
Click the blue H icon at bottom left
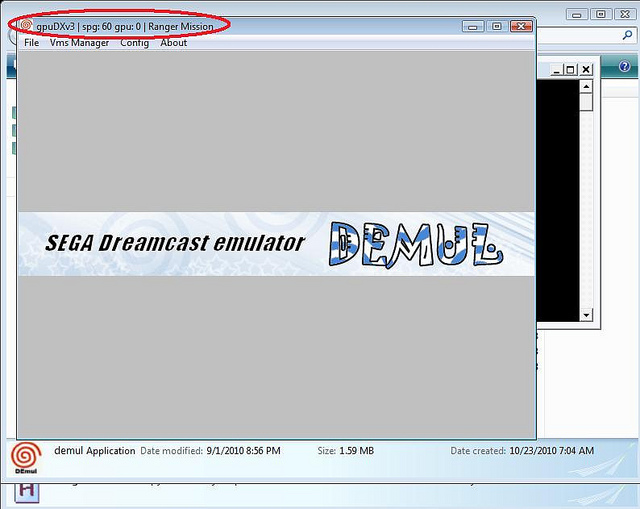[x=26, y=491]
